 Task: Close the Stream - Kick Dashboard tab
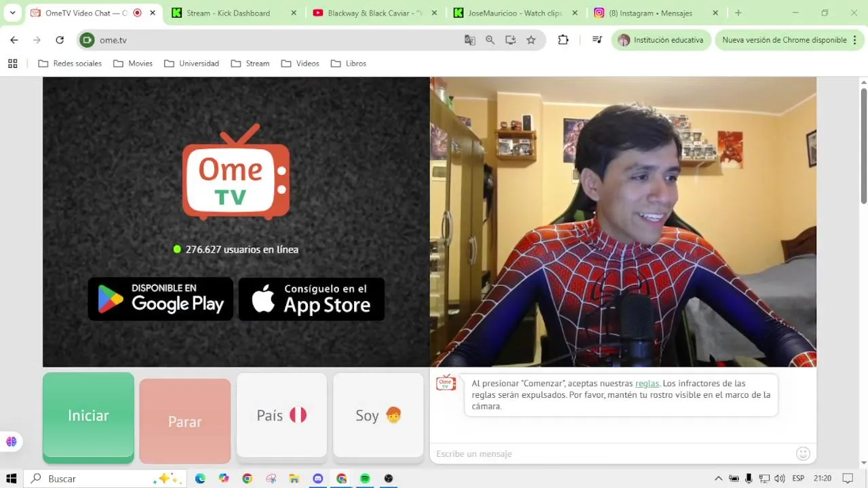(x=294, y=13)
